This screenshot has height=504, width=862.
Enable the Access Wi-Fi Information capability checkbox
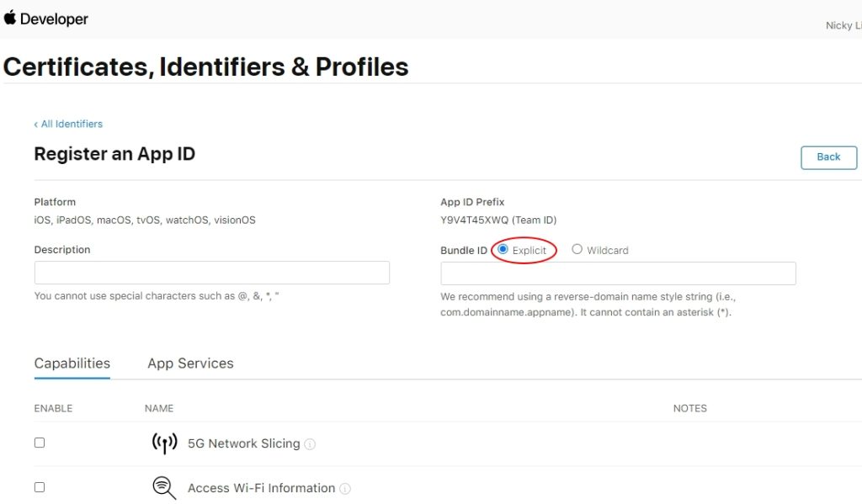click(39, 486)
